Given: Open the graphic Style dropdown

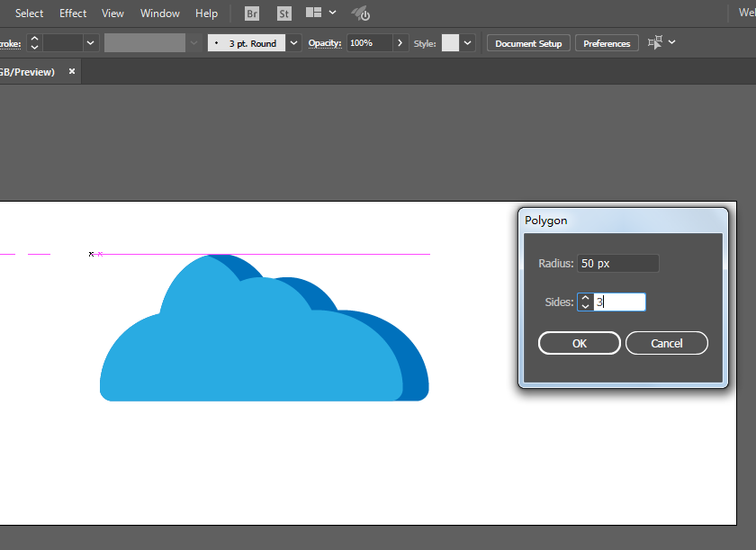Looking at the screenshot, I should pyautogui.click(x=467, y=43).
